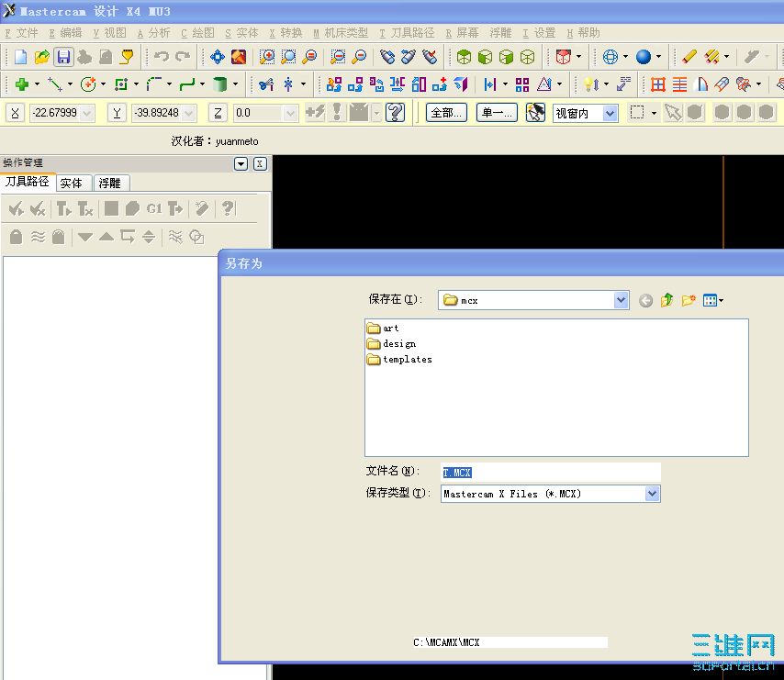The width and height of the screenshot is (784, 680).
Task: Close the operations manager panel with X button
Action: [260, 164]
